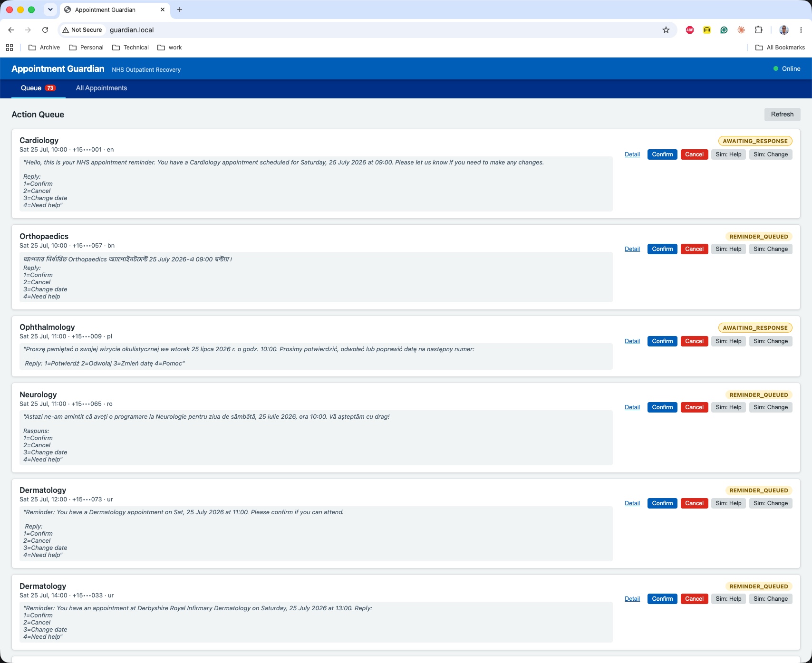This screenshot has height=663, width=812.
Task: Open the Extensions puzzle menu
Action: 758,30
